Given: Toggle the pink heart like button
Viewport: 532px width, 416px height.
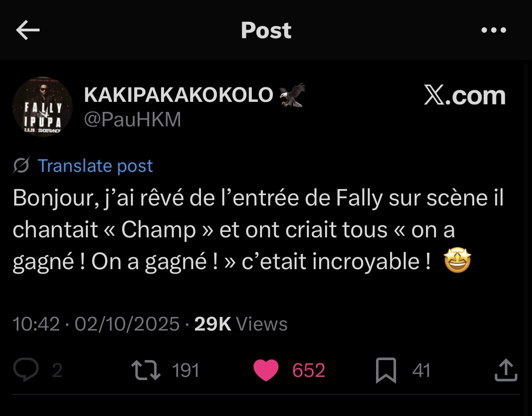Looking at the screenshot, I should click(x=266, y=370).
